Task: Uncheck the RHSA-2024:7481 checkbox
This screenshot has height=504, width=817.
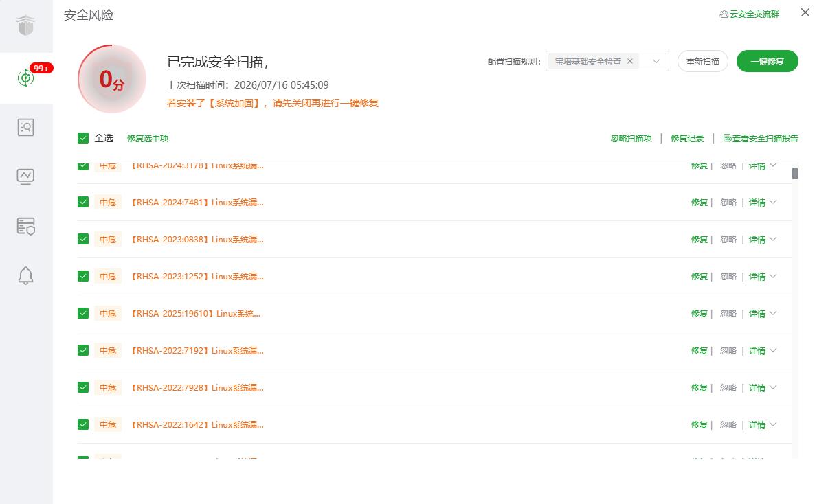Action: click(x=83, y=202)
